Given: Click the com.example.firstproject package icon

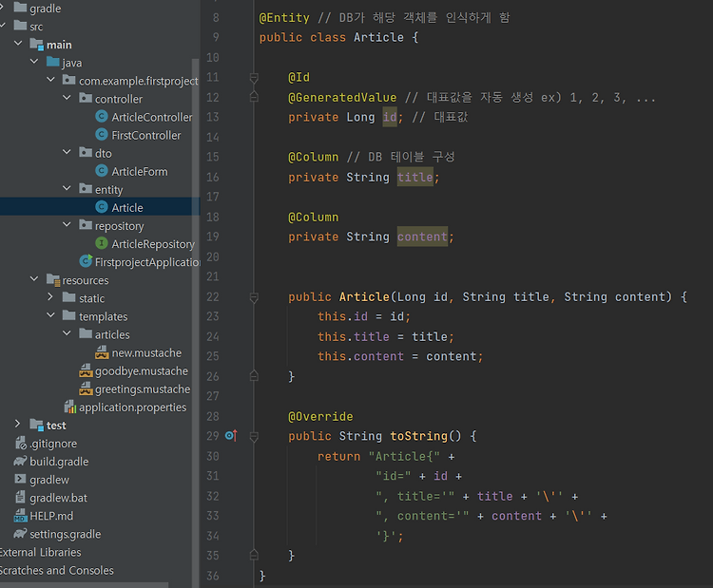Looking at the screenshot, I should [x=68, y=80].
